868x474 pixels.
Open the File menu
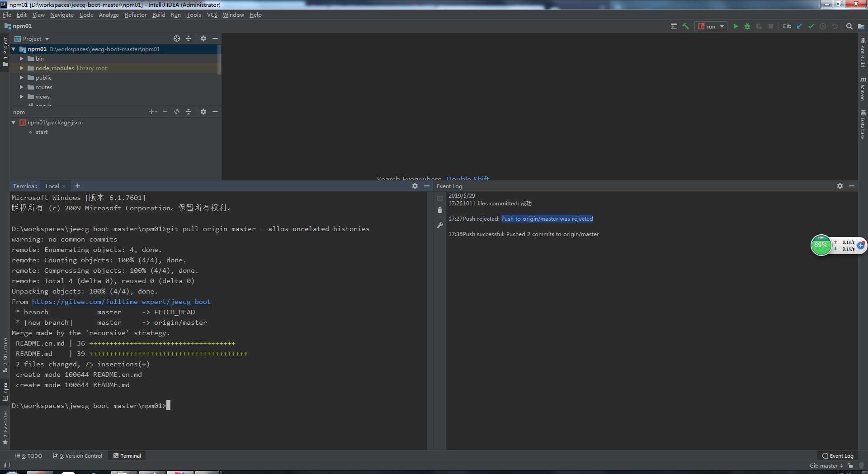pyautogui.click(x=7, y=15)
